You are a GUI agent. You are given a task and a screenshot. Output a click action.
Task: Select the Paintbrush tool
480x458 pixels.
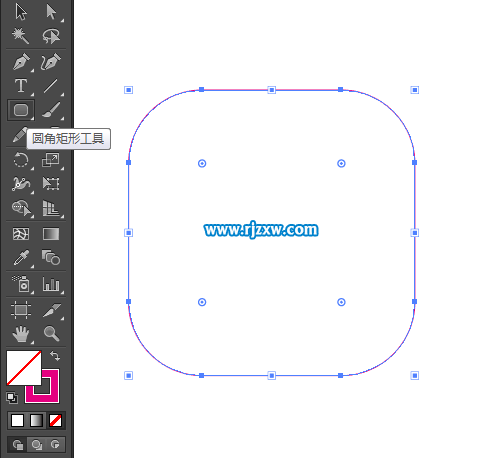pos(51,110)
